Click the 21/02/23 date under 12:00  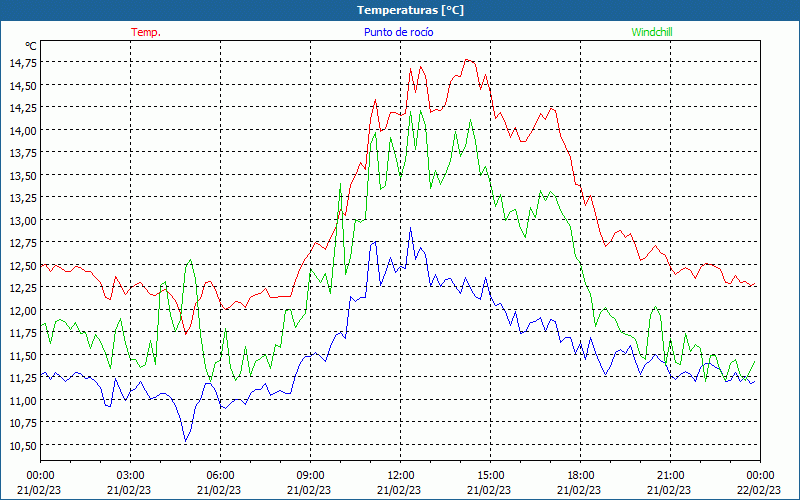[x=401, y=490]
